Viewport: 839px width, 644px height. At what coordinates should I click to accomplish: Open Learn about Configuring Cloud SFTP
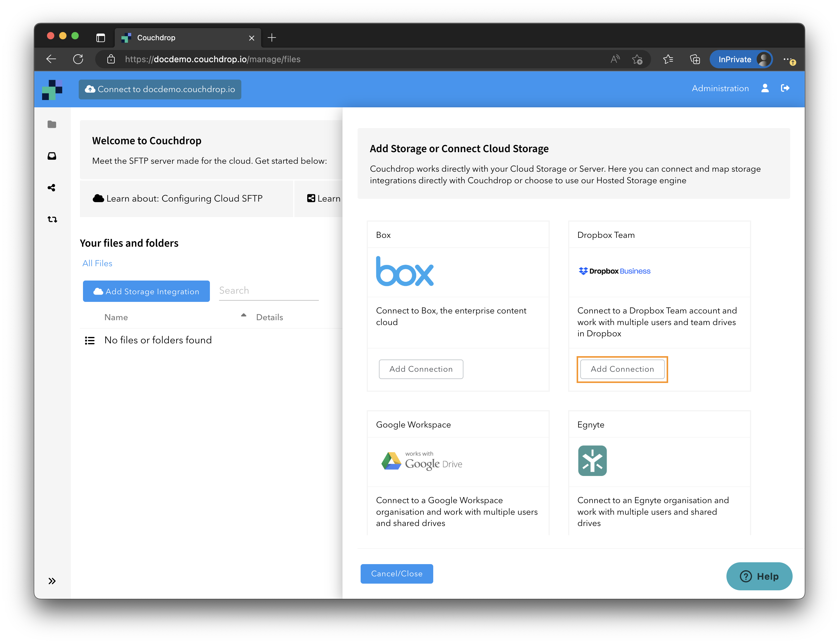[187, 199]
